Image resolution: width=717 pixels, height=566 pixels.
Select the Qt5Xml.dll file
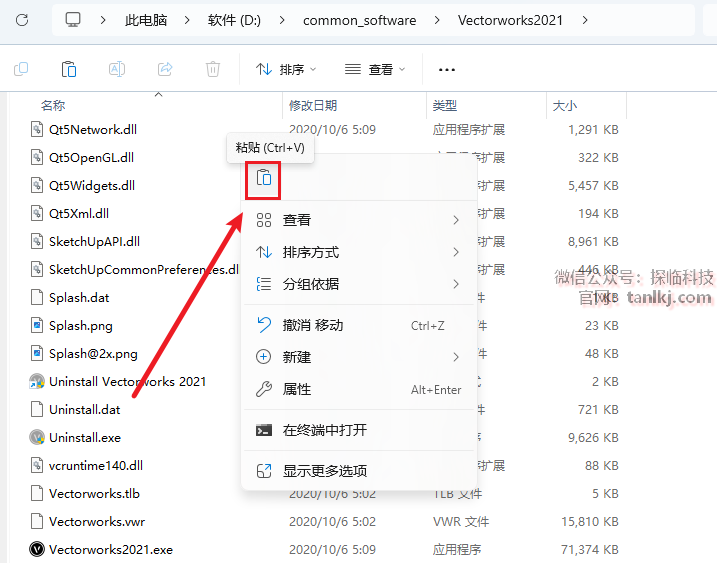[79, 214]
